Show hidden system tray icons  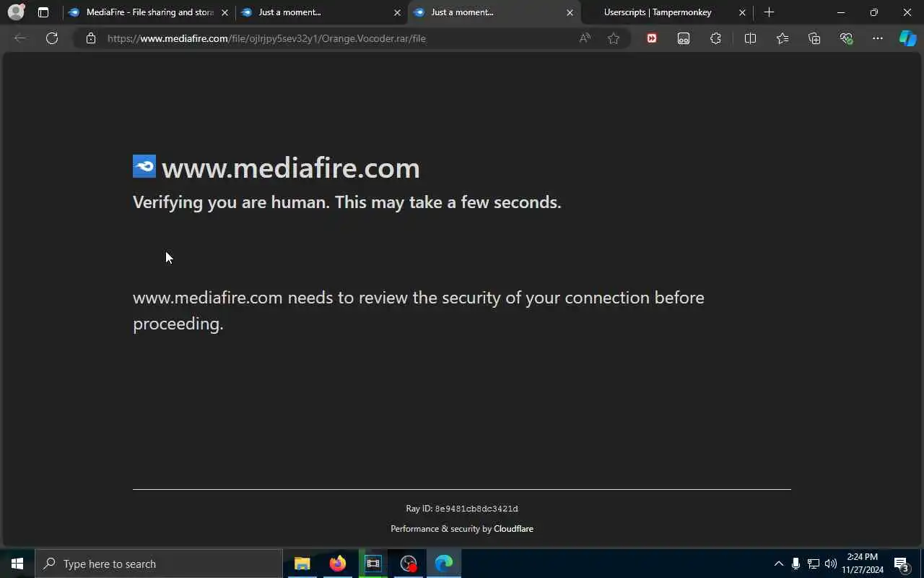(778, 564)
